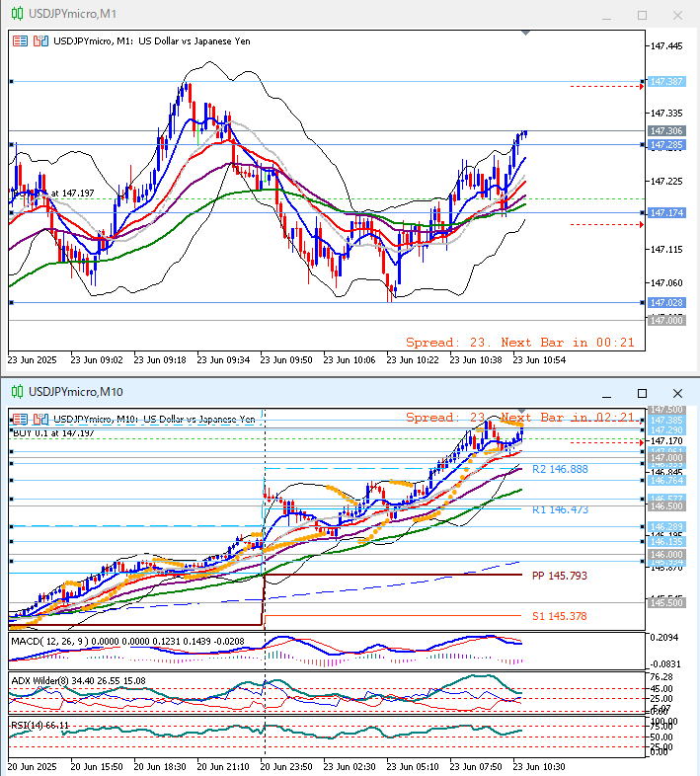Viewport: 700px width, 776px height.
Task: Maximize the USDJPYmicro,M1 chart window
Action: (x=642, y=16)
